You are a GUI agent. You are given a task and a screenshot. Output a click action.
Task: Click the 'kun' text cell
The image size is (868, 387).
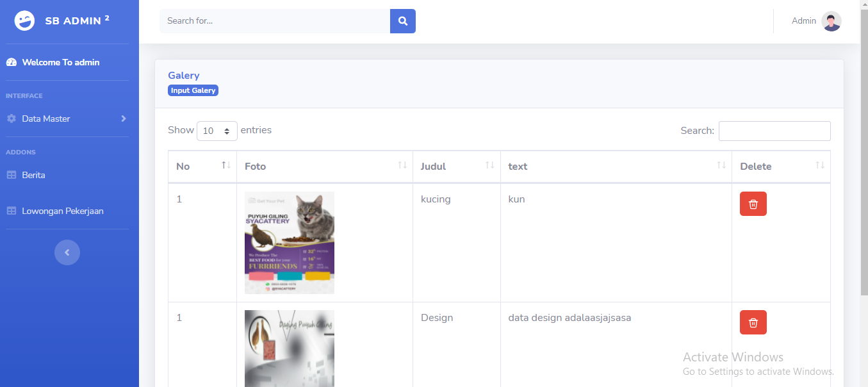pyautogui.click(x=516, y=199)
